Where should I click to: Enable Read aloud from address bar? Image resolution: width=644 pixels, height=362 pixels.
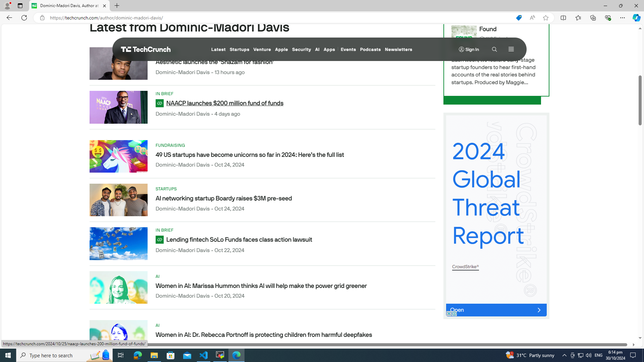tap(532, 18)
